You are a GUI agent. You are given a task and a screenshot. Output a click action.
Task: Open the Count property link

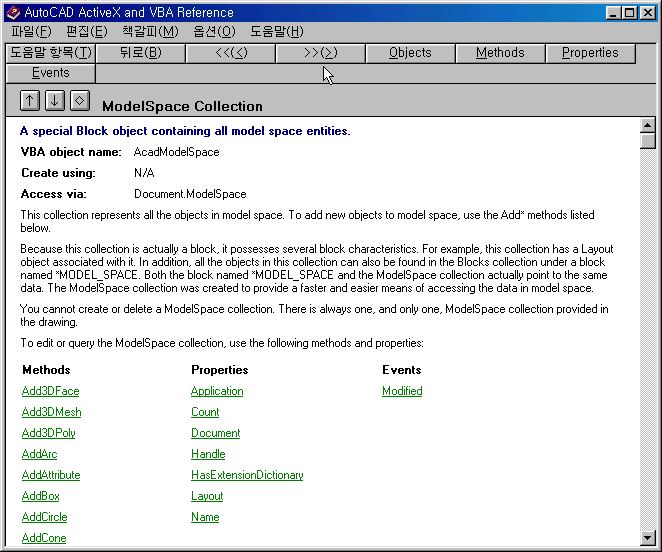pos(205,412)
